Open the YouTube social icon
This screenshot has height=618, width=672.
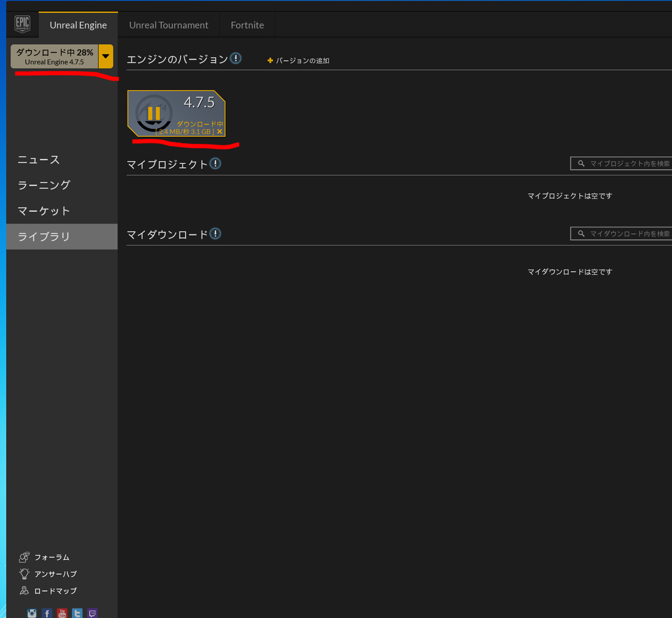(62, 614)
